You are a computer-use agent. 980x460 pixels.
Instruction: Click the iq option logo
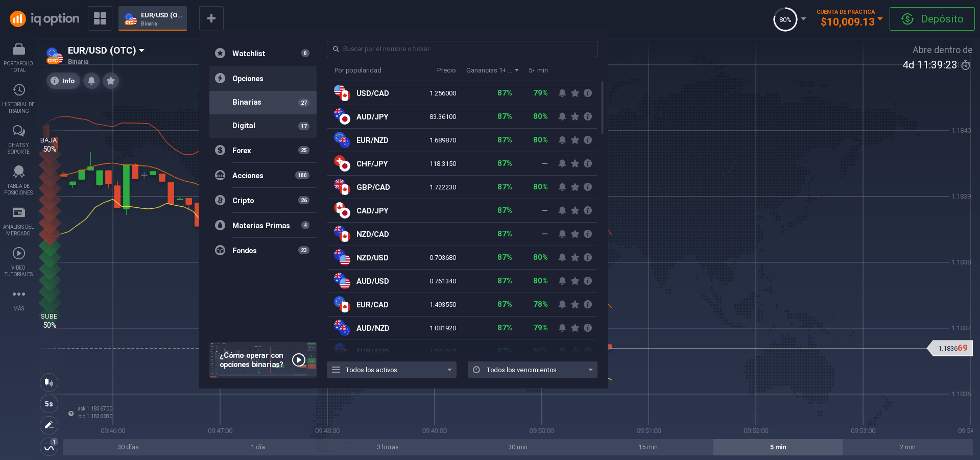45,19
